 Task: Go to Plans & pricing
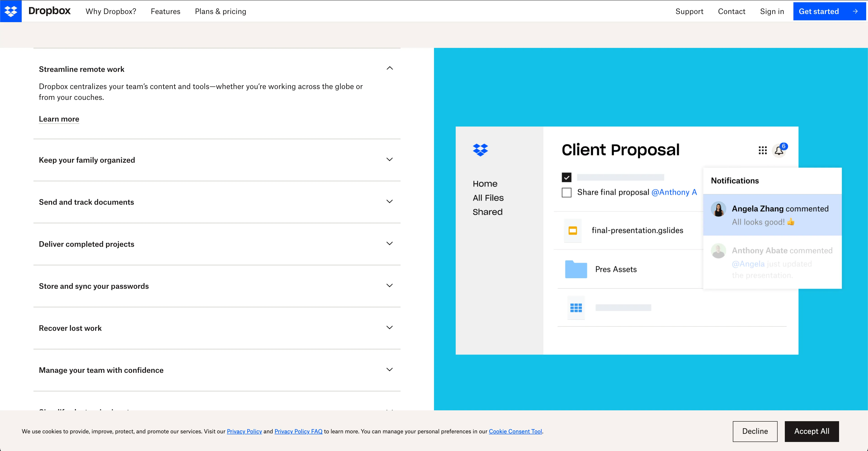tap(220, 12)
